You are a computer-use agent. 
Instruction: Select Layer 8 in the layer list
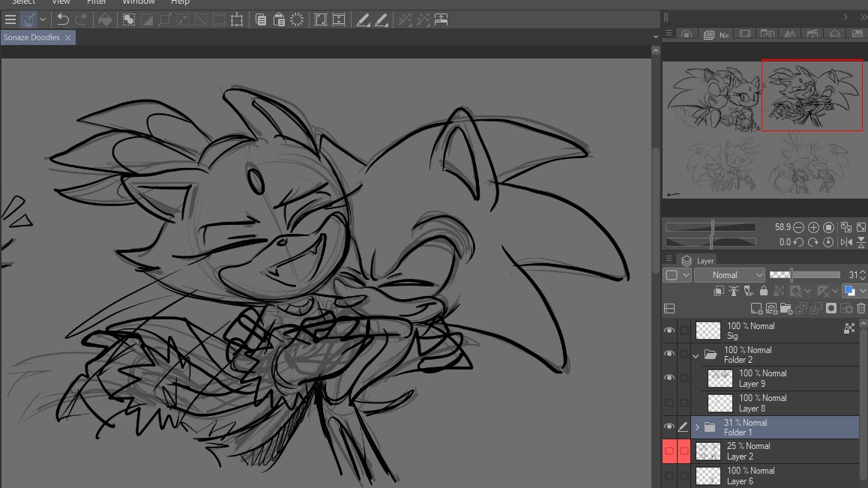coord(780,403)
